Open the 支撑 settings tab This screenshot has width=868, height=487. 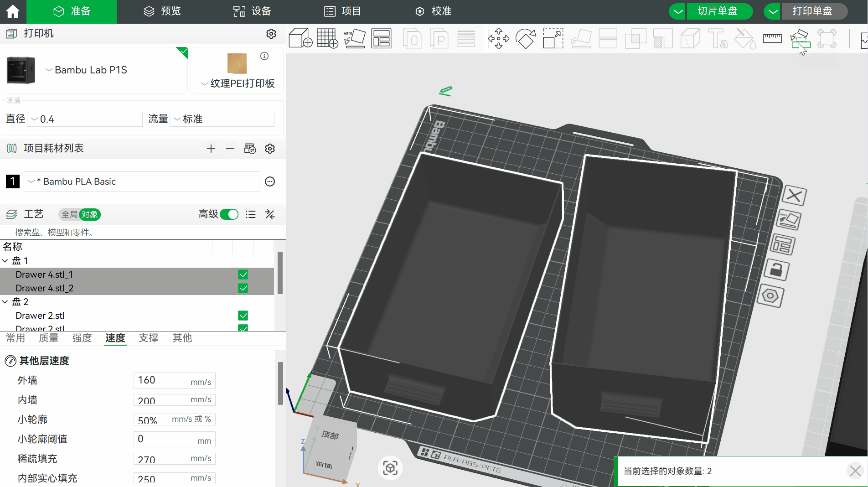tap(149, 338)
